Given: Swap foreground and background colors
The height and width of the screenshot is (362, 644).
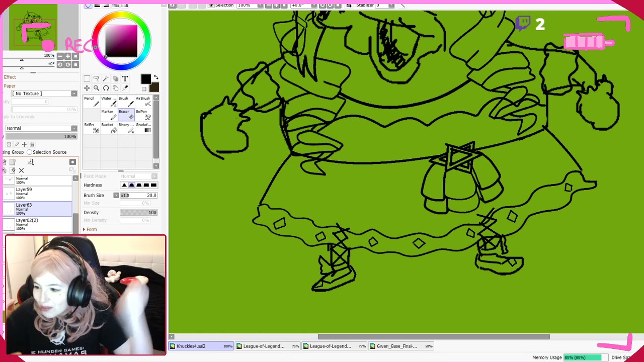Looking at the screenshot, I should 156,77.
